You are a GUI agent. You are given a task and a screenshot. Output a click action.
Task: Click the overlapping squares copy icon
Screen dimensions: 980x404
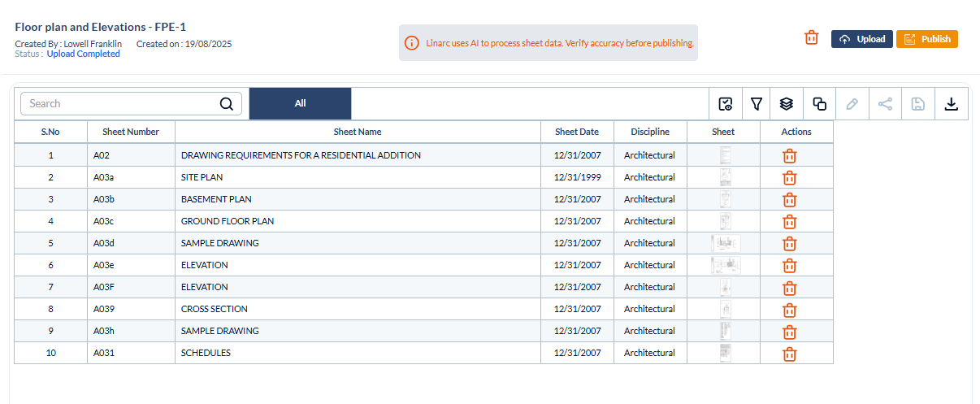pyautogui.click(x=820, y=104)
